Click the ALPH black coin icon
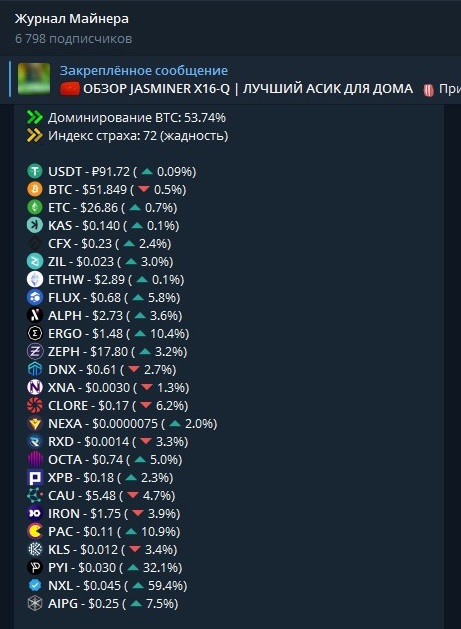The width and height of the screenshot is (461, 629). 35,315
